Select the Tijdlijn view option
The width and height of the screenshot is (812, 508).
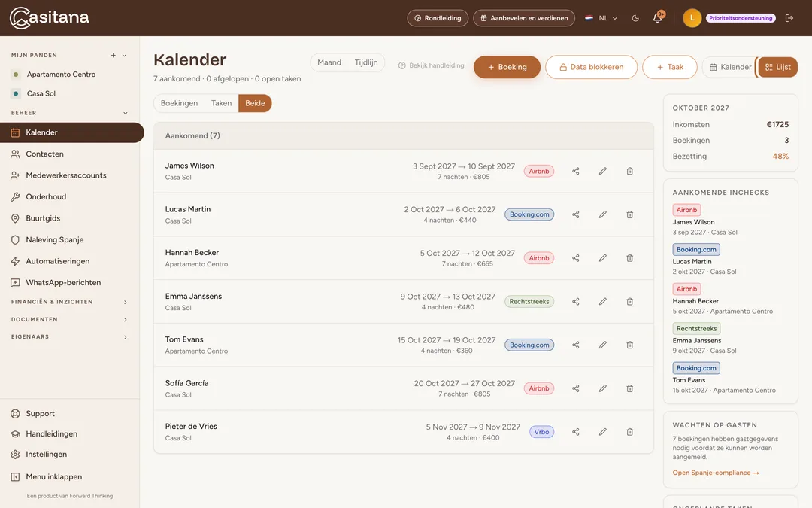(x=366, y=62)
